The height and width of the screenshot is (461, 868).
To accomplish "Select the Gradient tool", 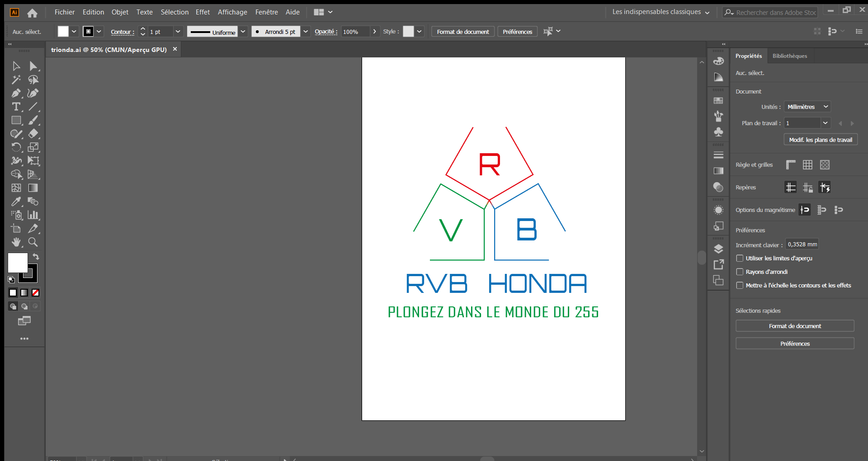I will [33, 188].
